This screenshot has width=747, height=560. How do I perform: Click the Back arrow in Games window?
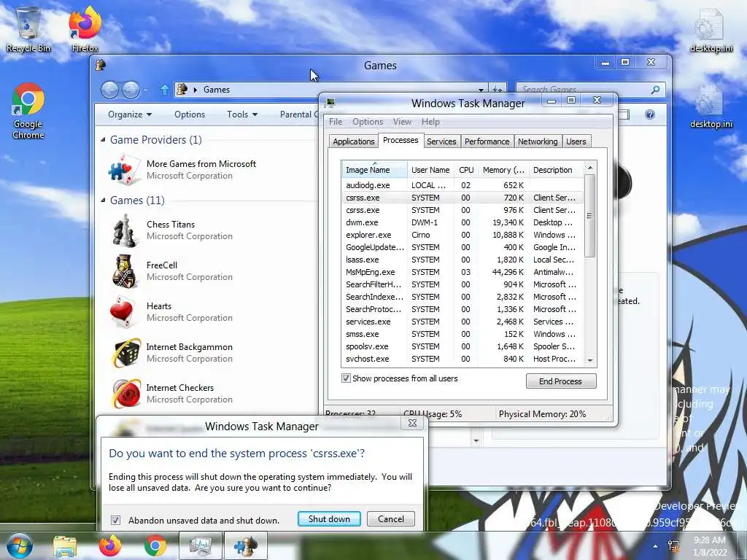(x=109, y=90)
